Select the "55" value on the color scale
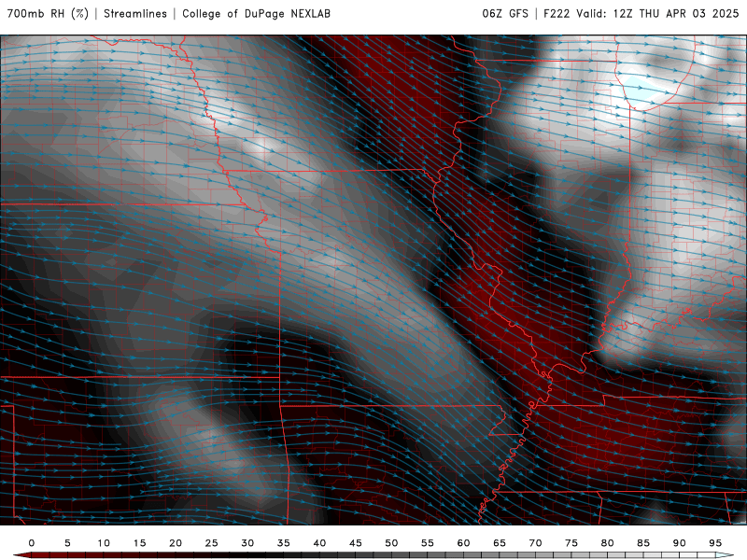The image size is (747, 560). (x=428, y=543)
